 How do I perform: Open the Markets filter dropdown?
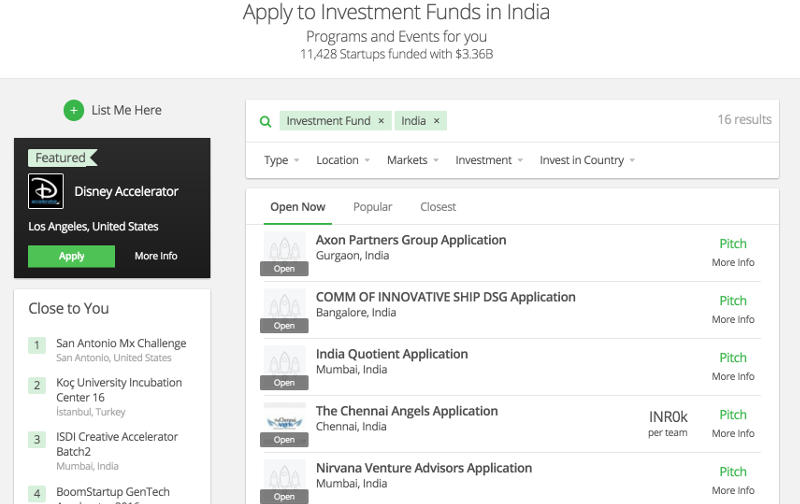coord(413,160)
